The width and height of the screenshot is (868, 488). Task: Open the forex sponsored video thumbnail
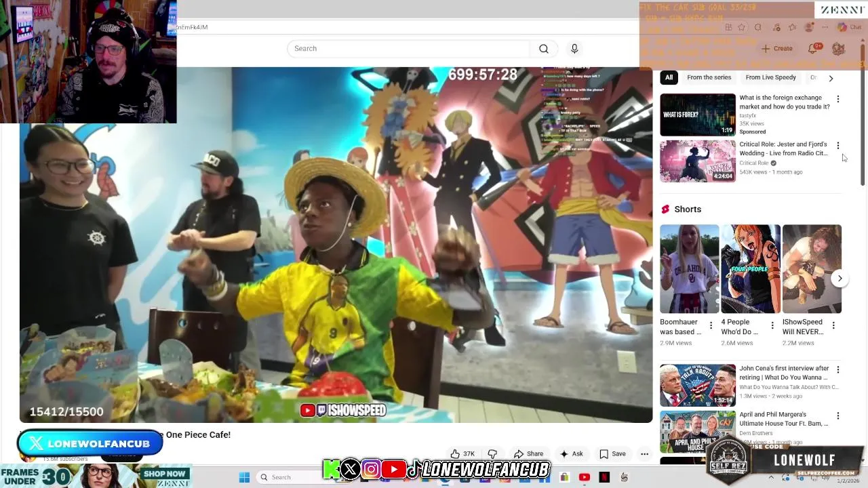pyautogui.click(x=698, y=115)
